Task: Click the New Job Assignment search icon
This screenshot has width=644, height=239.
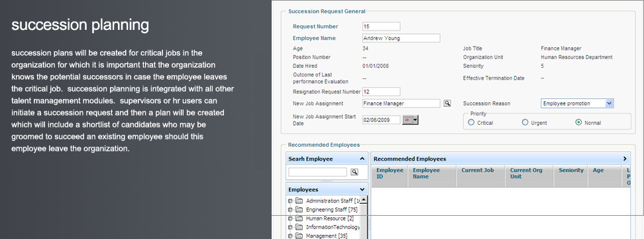Action: click(447, 104)
